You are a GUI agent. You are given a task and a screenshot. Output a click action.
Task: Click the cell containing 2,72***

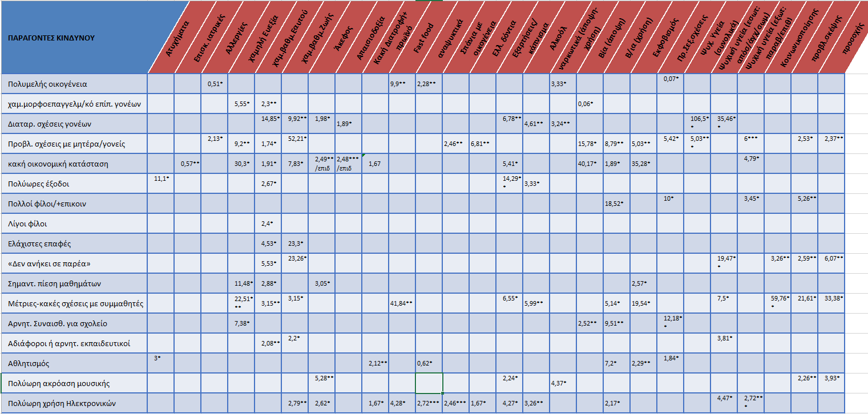coord(429,403)
